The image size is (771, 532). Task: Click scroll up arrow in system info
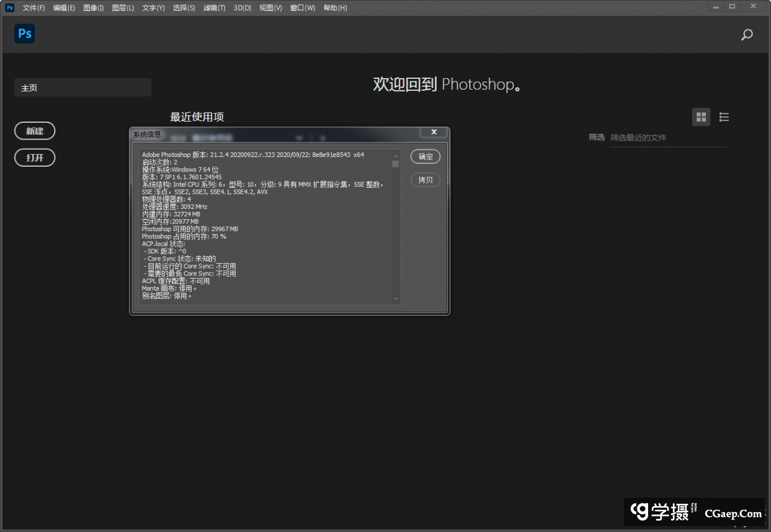coord(396,155)
